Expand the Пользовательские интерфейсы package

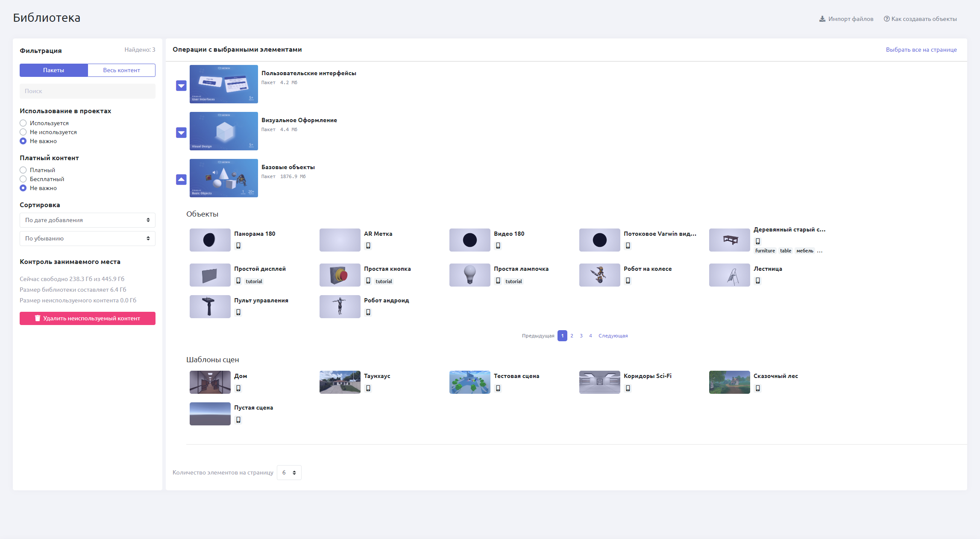coord(181,86)
